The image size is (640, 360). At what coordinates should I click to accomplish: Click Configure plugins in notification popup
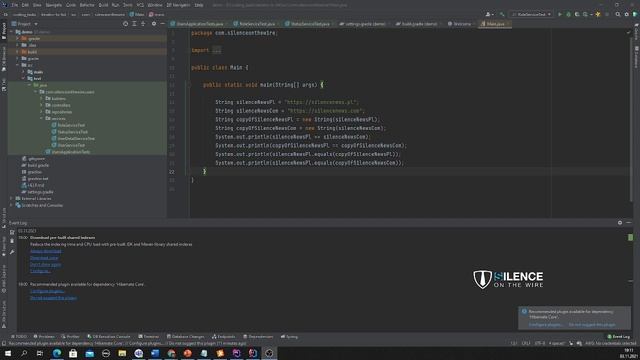[545, 325]
